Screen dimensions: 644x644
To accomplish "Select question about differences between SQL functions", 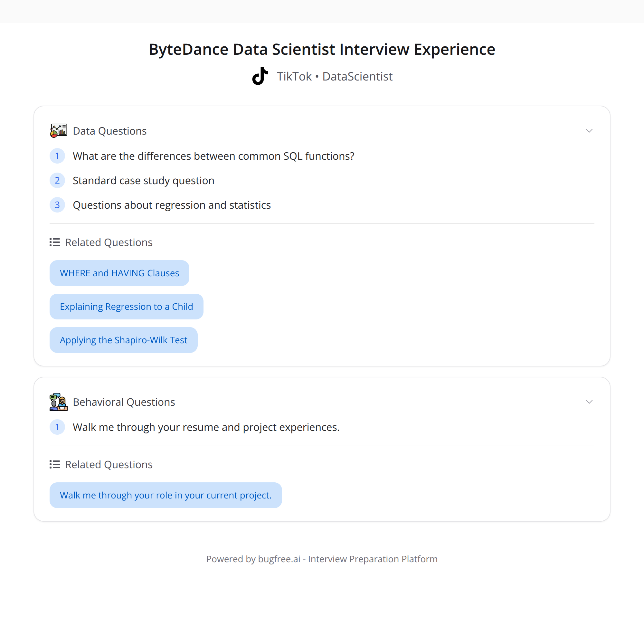I will tap(214, 156).
